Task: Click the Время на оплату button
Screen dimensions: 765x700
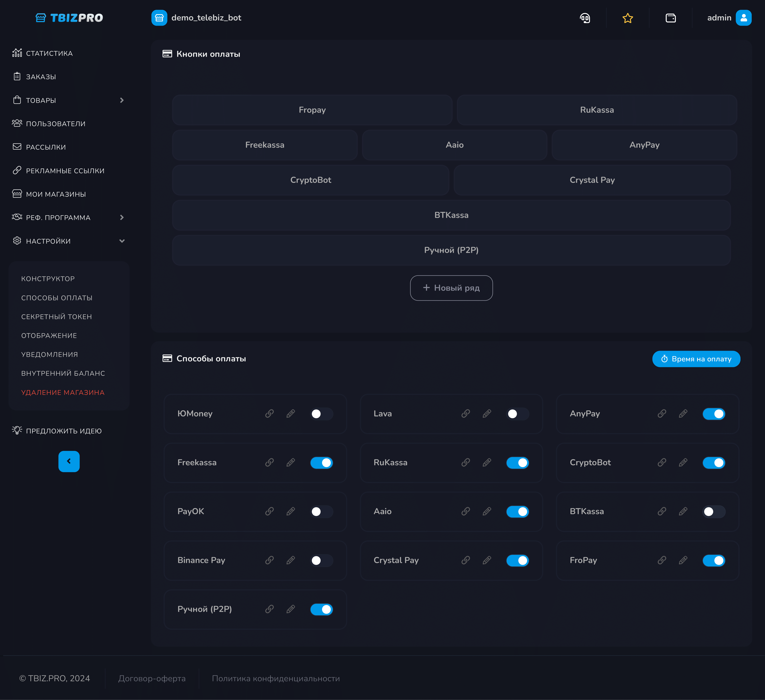Action: pyautogui.click(x=696, y=359)
